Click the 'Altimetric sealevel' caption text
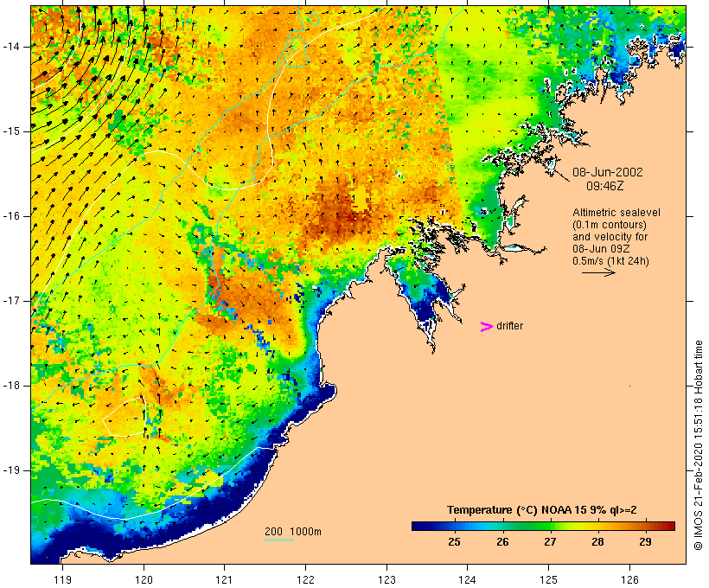This screenshot has width=709, height=588. click(616, 212)
